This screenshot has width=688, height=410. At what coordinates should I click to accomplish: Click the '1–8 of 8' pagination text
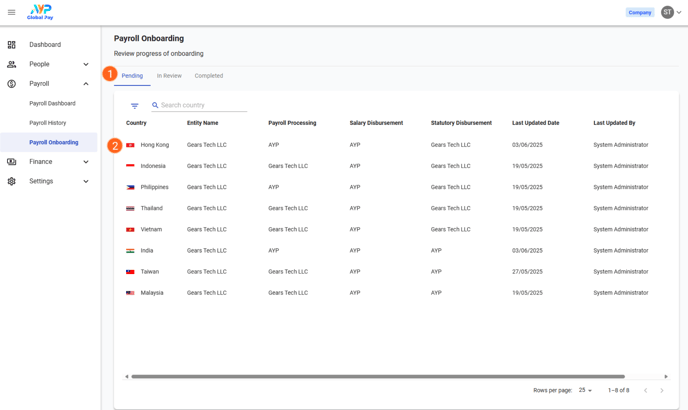pos(619,390)
